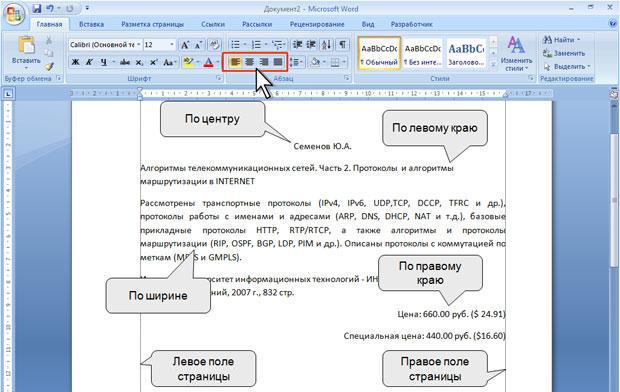Undo the last action
The height and width of the screenshot is (392, 620).
point(50,9)
